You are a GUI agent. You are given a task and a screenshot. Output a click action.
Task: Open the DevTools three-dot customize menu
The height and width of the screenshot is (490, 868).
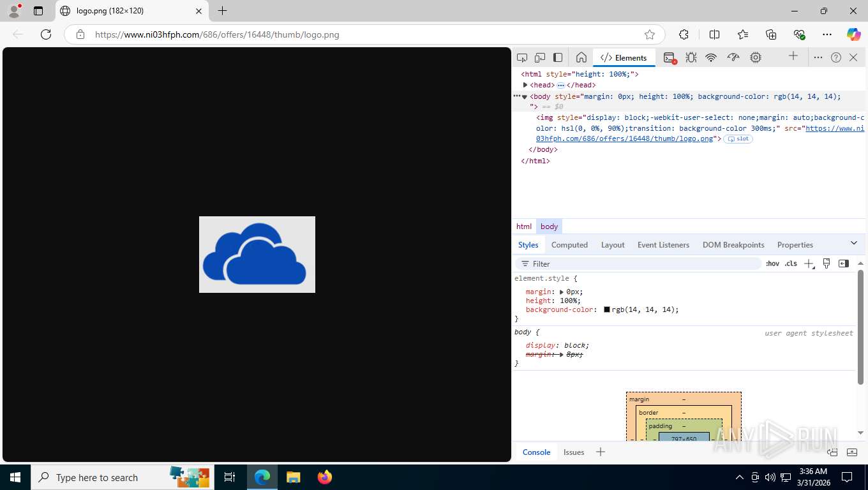click(818, 57)
